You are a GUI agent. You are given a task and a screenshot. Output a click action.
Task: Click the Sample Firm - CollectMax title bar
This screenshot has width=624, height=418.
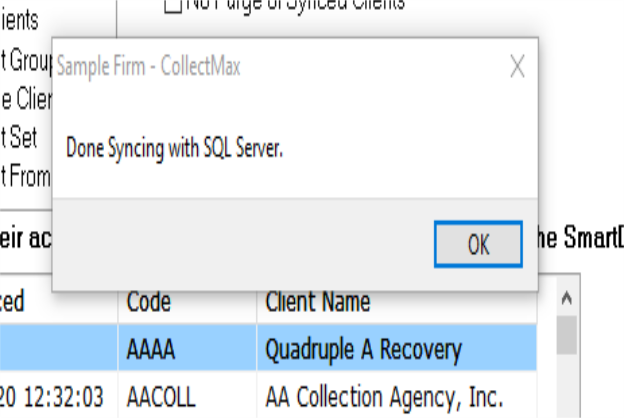[280, 67]
